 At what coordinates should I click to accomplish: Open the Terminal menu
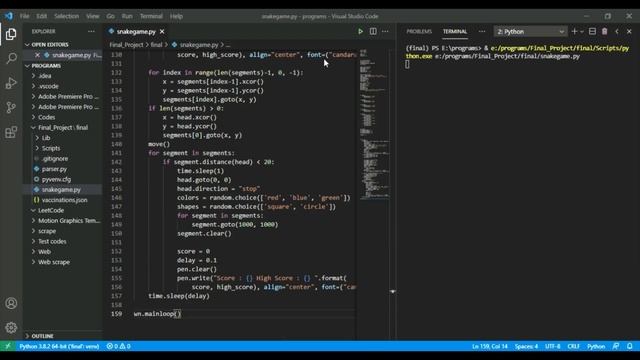(151, 16)
